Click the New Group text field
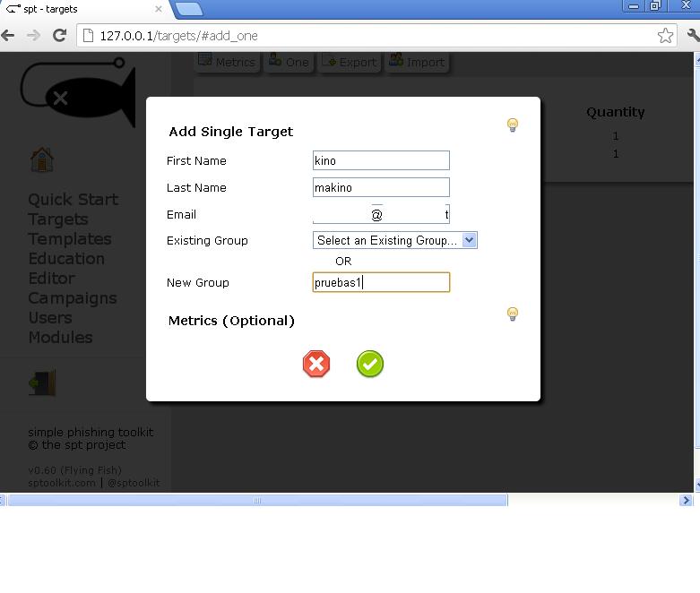This screenshot has width=700, height=593. [381, 283]
